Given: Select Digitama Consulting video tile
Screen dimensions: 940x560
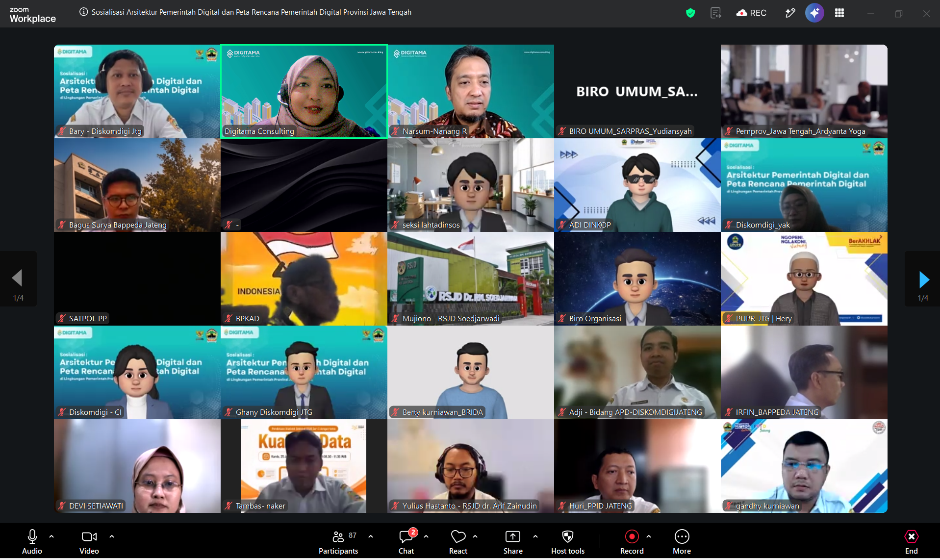Looking at the screenshot, I should (304, 92).
